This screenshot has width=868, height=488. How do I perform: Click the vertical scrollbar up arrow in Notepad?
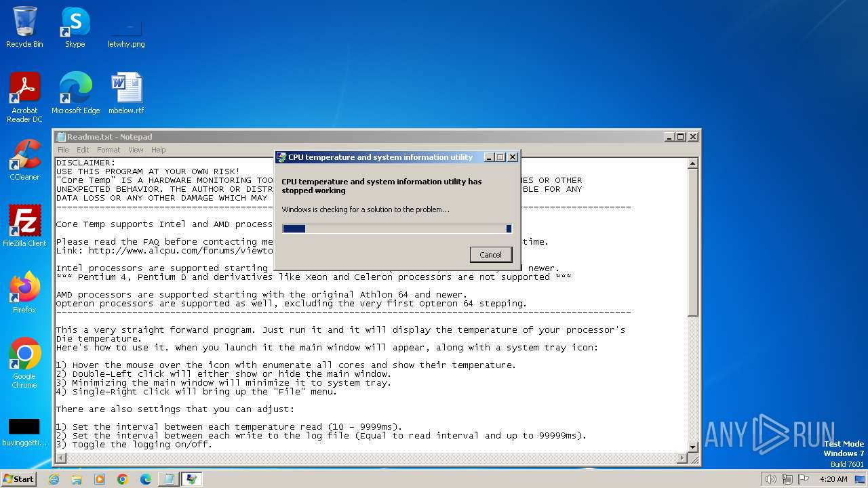692,163
